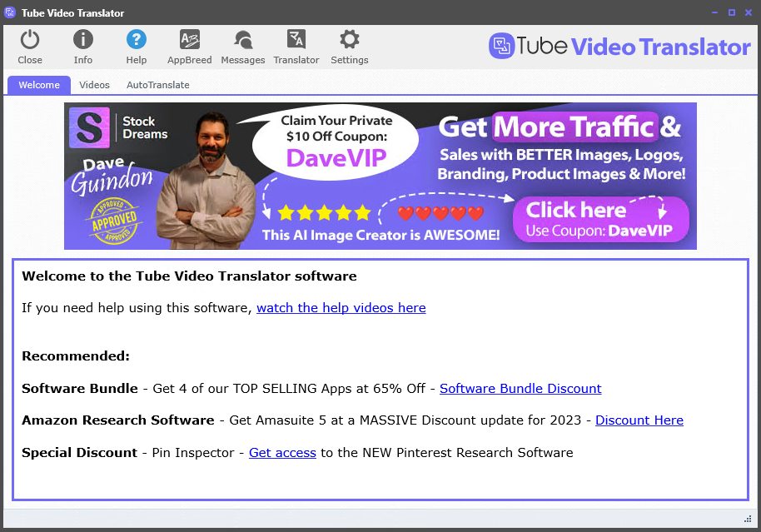The image size is (761, 532).
Task: Click the 'Amazon Research Software' bold text
Action: (x=118, y=420)
